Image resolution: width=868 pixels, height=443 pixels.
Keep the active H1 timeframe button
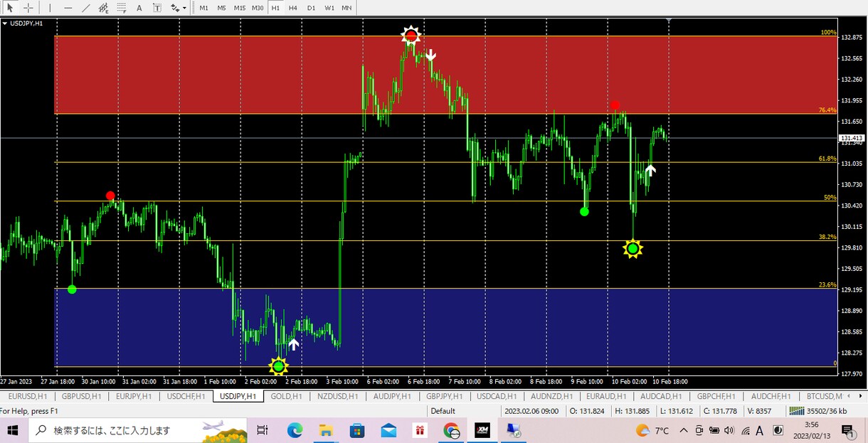[x=275, y=8]
